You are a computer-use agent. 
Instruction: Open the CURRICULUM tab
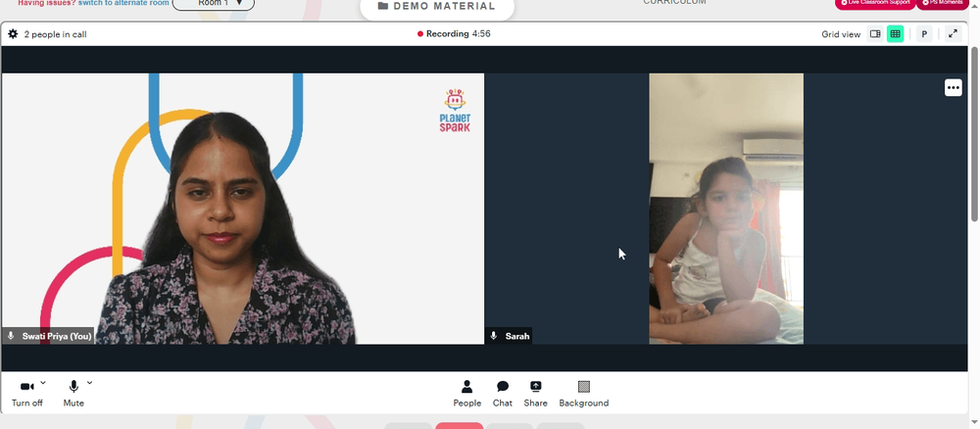click(x=674, y=3)
